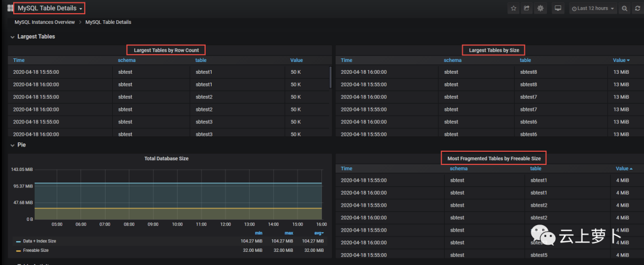Sort legend by min column
The height and width of the screenshot is (265, 644).
(258, 233)
